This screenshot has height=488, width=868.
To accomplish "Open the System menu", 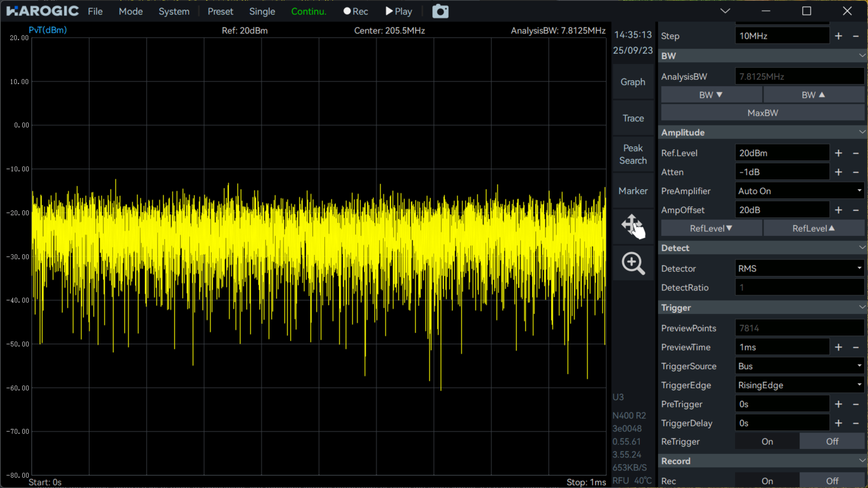I will [x=174, y=12].
